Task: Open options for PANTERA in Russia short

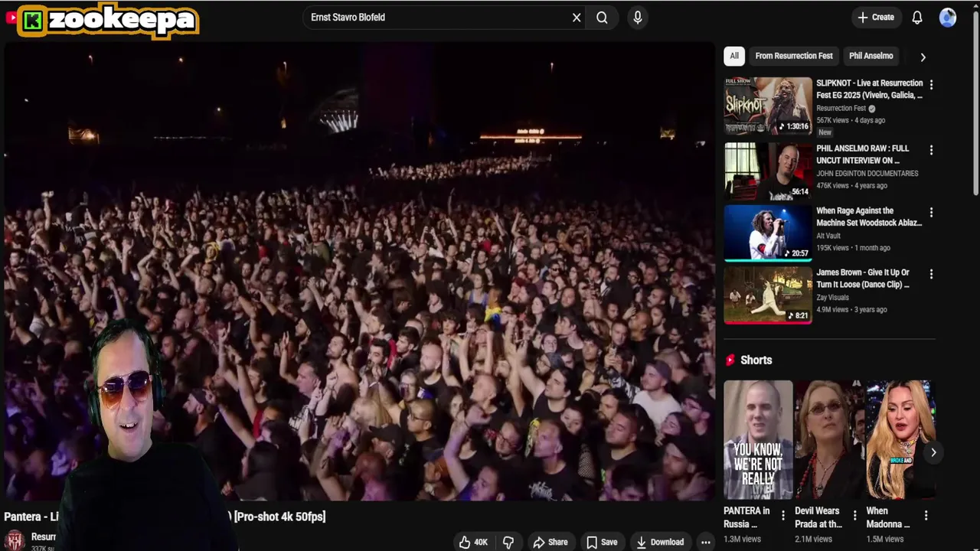Action: click(x=782, y=516)
